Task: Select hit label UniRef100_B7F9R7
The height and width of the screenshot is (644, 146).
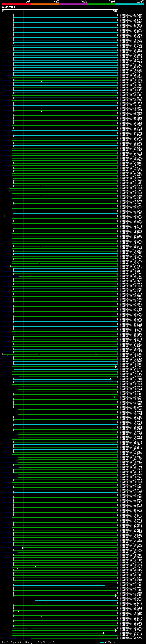Action: pyautogui.click(x=131, y=15)
